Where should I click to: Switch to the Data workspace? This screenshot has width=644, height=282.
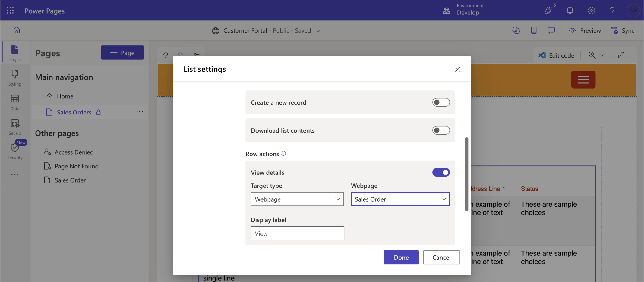click(15, 102)
